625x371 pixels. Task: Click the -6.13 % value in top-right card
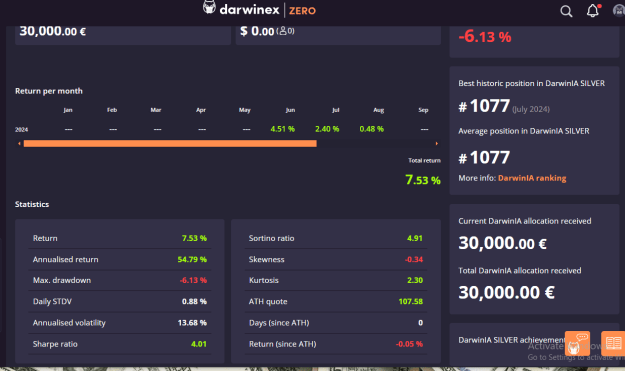click(x=485, y=37)
